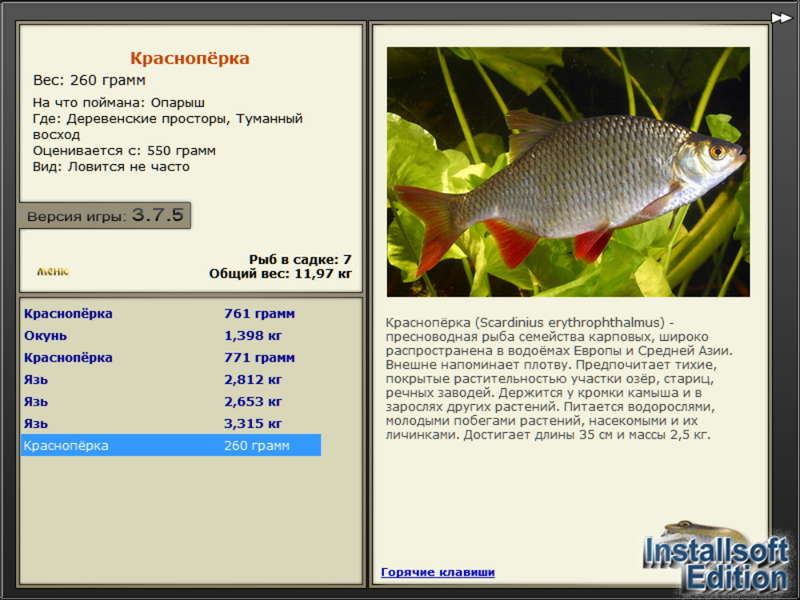
Task: Select the Язь 3,315 кг row
Action: tap(171, 423)
